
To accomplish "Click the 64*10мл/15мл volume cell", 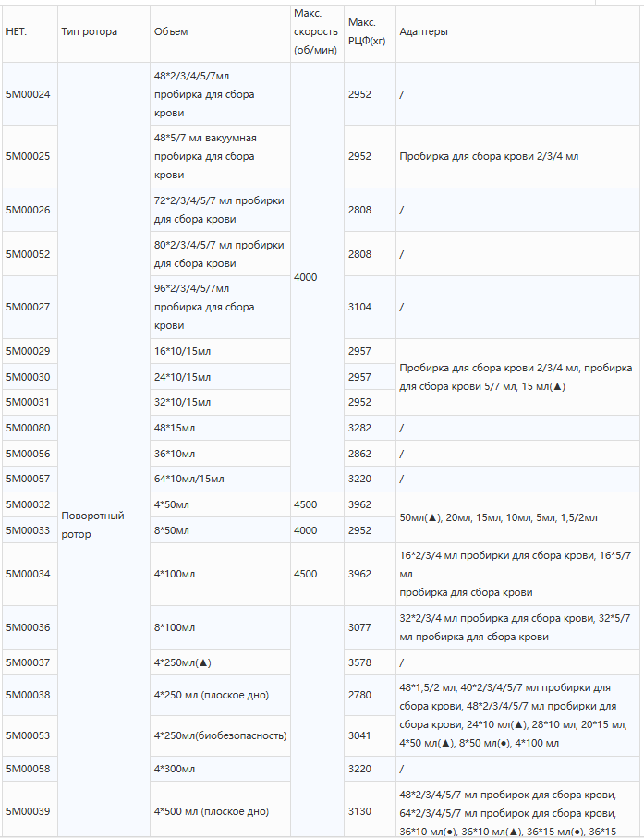I will (x=220, y=479).
